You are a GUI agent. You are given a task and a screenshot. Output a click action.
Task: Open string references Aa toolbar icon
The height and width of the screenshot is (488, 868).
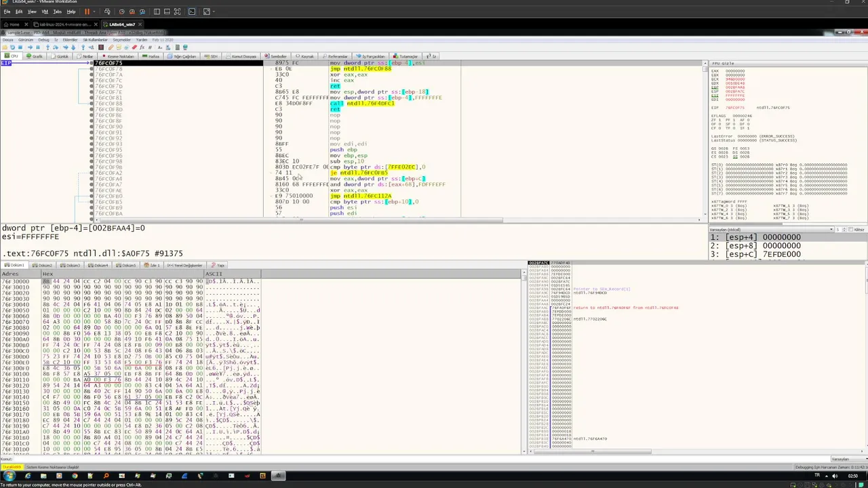[159, 47]
